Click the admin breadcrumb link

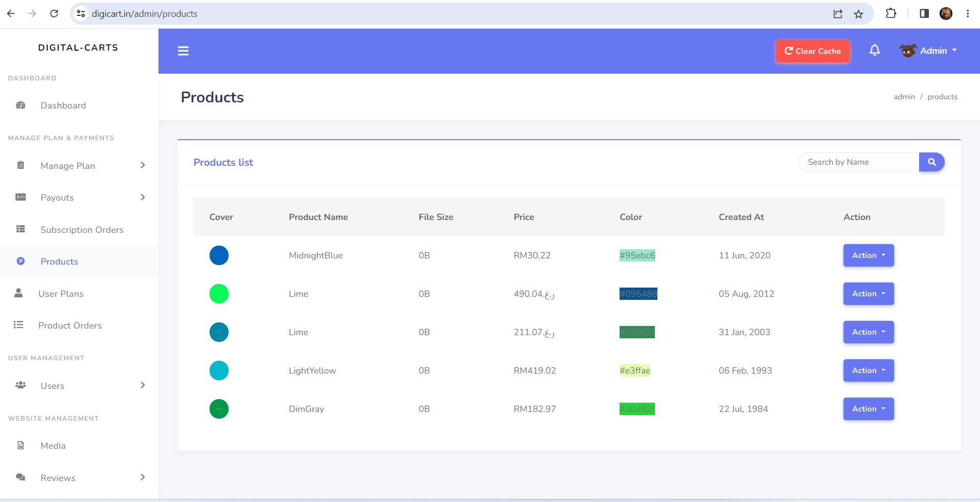tap(904, 97)
